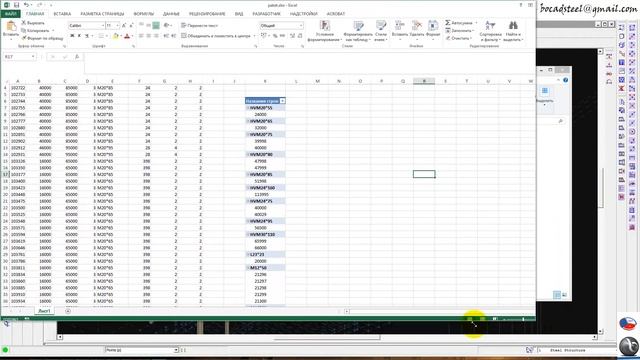
Task: Switch to ВСТАВКА (Insert) ribbon tab
Action: 62,14
